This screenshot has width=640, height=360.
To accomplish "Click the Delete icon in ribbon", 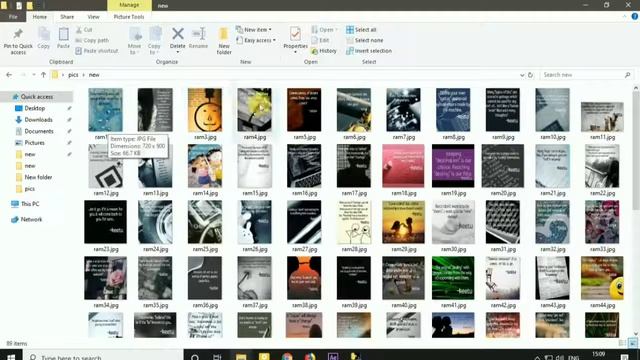I will (178, 34).
